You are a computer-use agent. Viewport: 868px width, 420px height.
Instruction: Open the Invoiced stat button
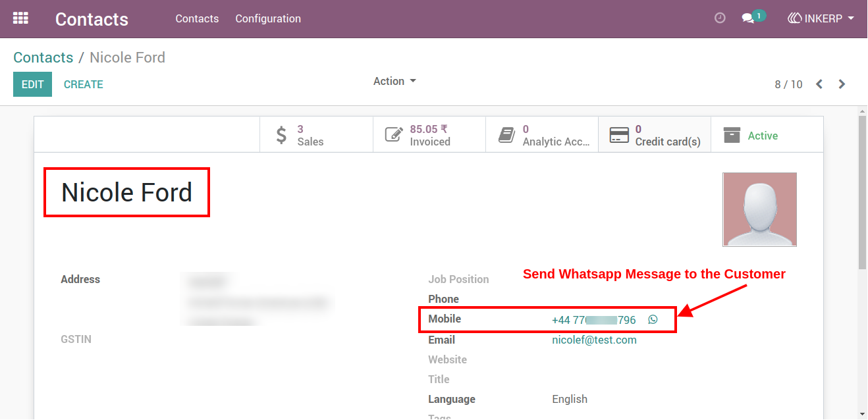pyautogui.click(x=429, y=135)
